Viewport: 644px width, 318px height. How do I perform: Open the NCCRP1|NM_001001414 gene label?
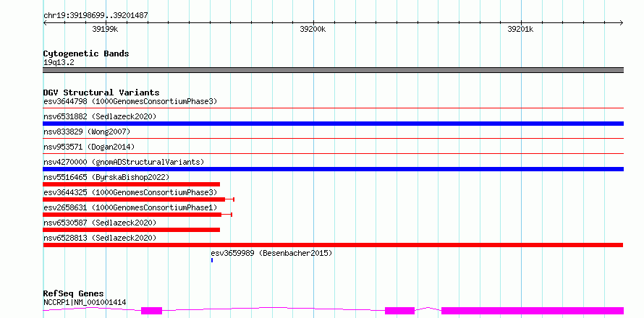[85, 303]
